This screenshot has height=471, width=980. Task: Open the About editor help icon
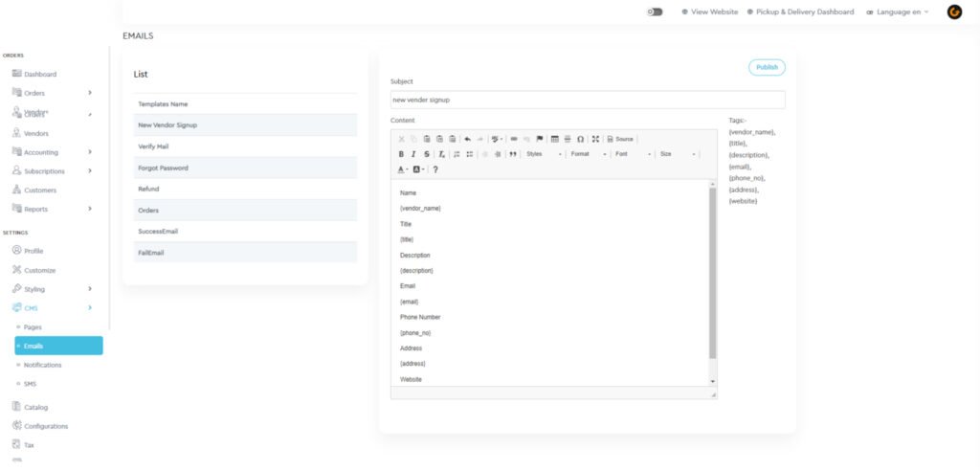point(435,169)
